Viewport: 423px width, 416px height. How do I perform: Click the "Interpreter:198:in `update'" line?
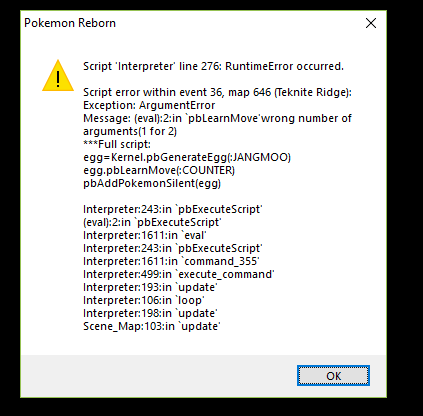coord(150,313)
